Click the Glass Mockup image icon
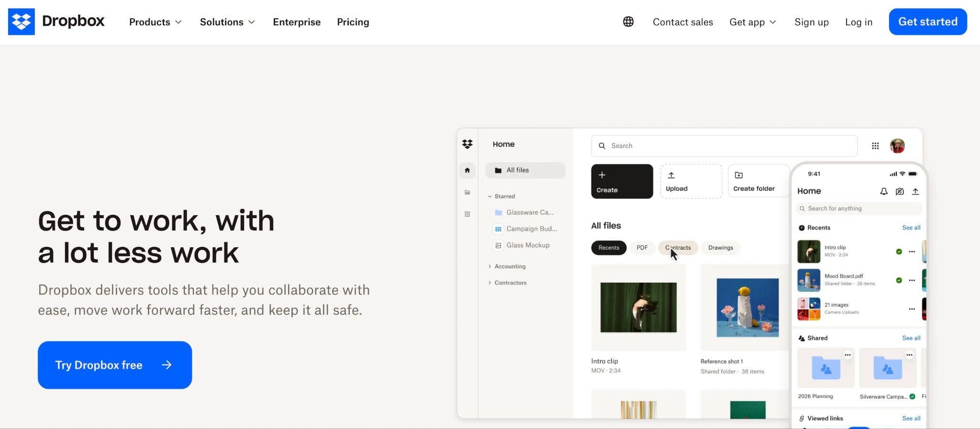 coord(498,245)
